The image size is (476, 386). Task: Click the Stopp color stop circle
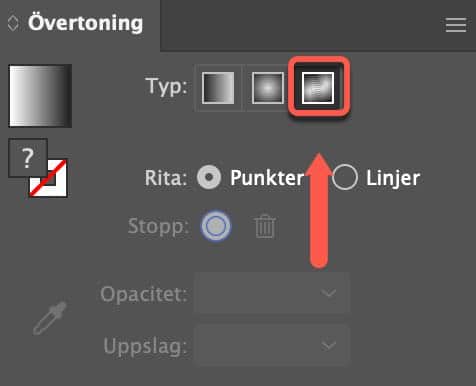tap(216, 226)
